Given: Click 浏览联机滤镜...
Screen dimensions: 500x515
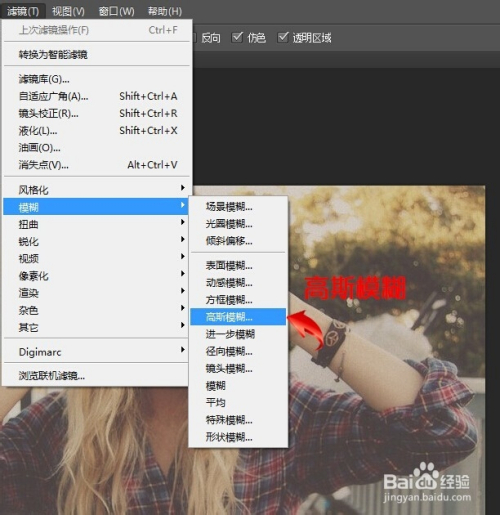Looking at the screenshot, I should tap(96, 376).
